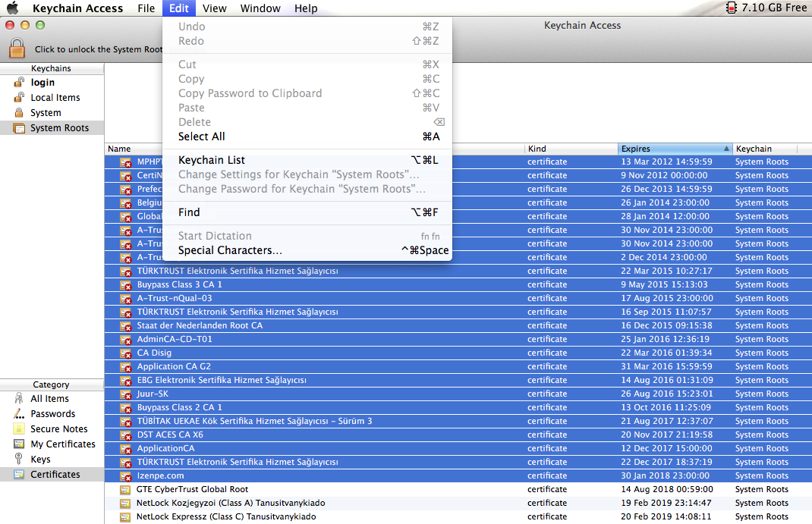Click the System keychain locked padlock icon
The width and height of the screenshot is (812, 524).
click(x=19, y=113)
